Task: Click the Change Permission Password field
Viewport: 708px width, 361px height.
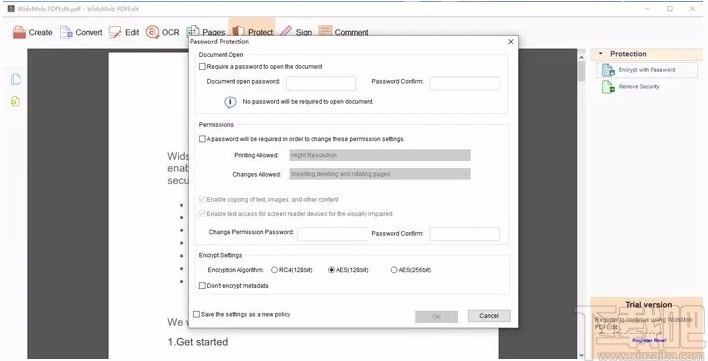Action: point(332,234)
